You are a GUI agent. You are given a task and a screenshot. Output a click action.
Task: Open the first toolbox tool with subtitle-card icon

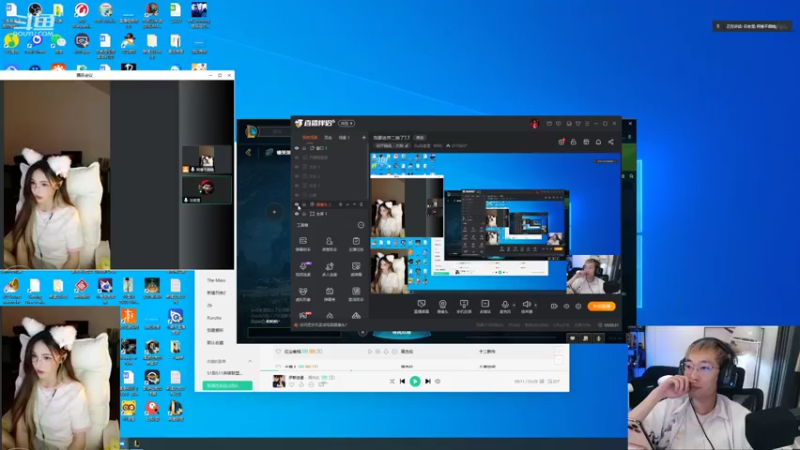[x=303, y=241]
